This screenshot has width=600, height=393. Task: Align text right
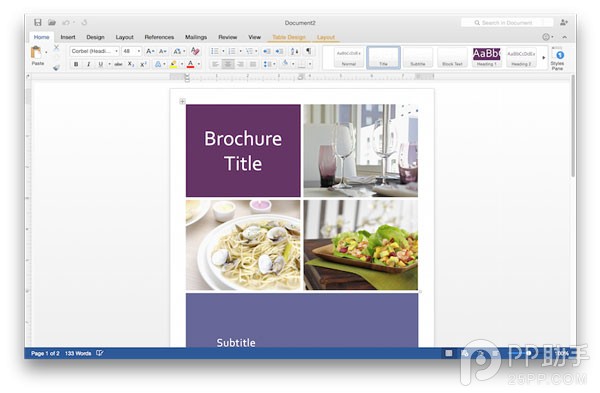point(240,64)
